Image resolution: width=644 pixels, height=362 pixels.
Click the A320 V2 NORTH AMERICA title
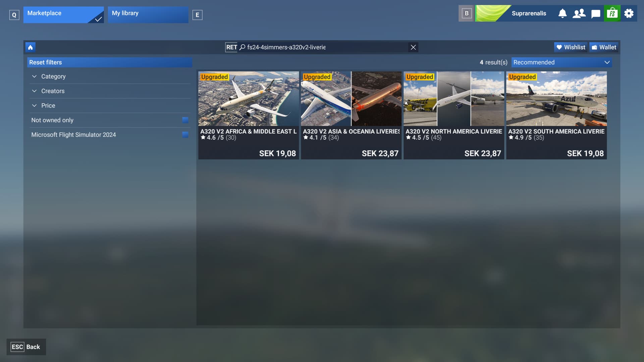(x=454, y=131)
